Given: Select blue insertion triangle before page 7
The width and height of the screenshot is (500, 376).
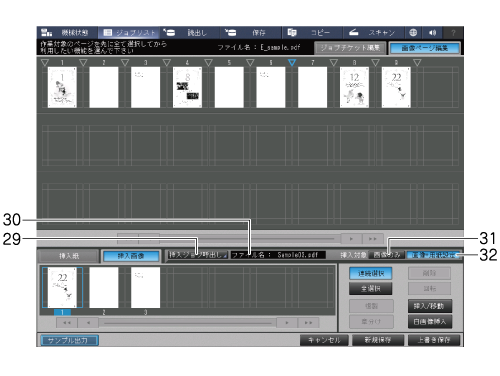Looking at the screenshot, I should tap(292, 62).
